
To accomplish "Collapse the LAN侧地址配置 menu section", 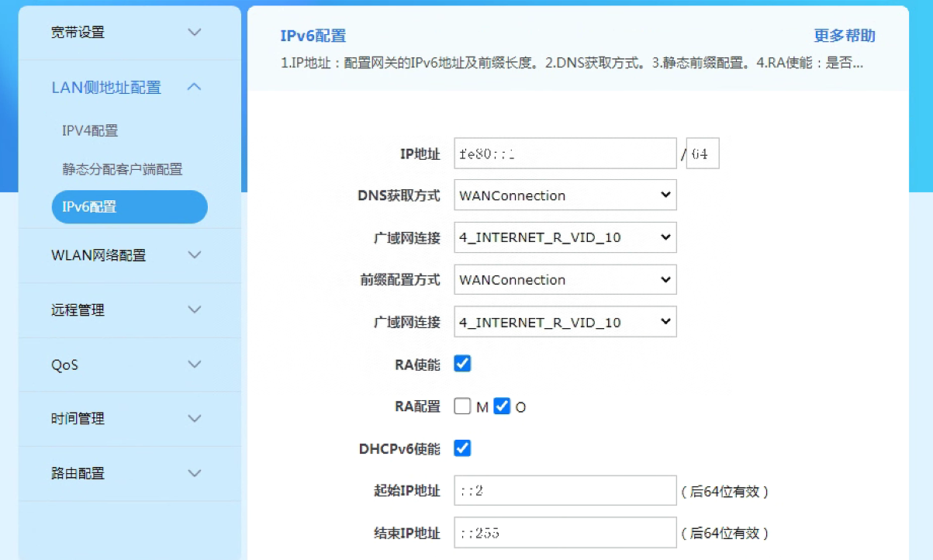I will point(129,87).
